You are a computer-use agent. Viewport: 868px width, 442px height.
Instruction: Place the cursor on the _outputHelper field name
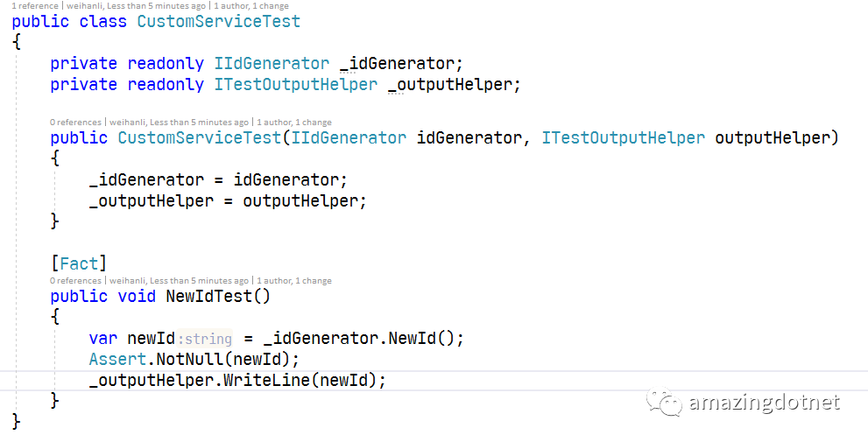pos(450,85)
